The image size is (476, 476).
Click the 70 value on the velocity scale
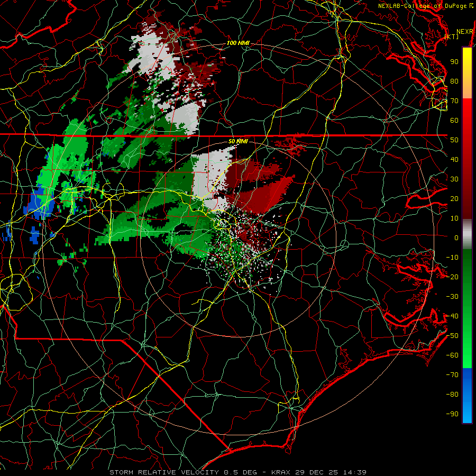tap(454, 101)
